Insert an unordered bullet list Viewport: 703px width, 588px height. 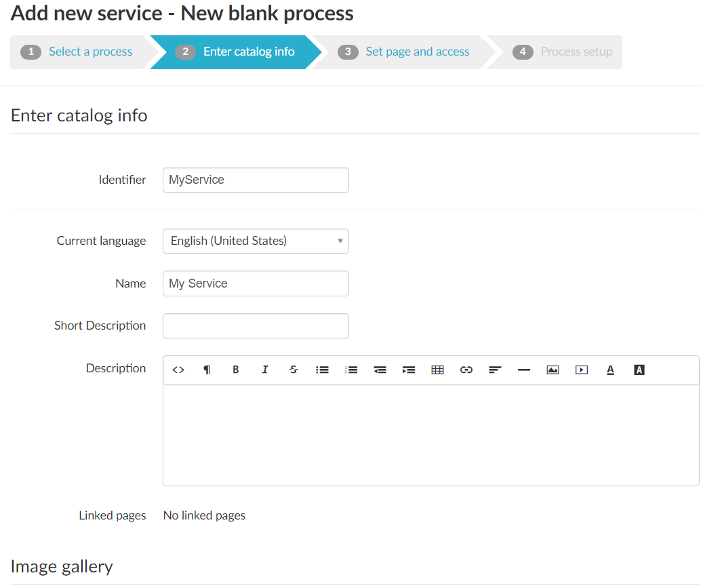coord(323,370)
